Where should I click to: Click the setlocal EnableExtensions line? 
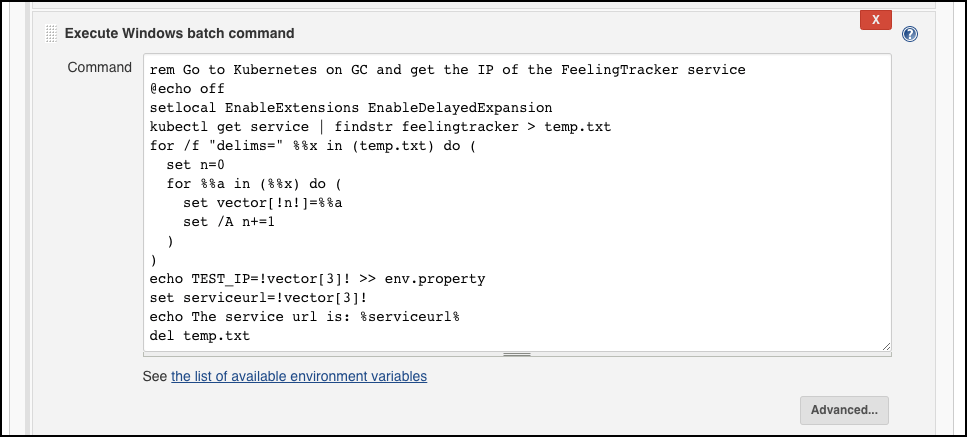351,108
